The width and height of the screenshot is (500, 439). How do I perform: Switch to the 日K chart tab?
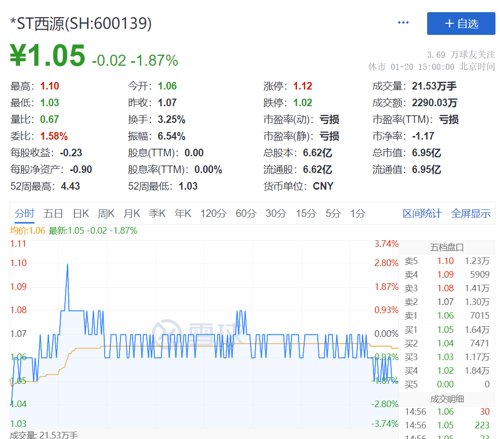[x=81, y=213]
